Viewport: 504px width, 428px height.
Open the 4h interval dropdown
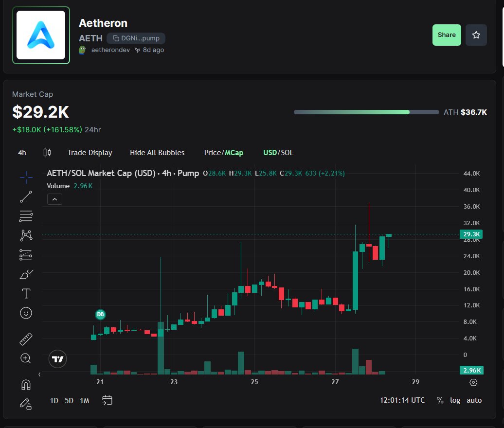tap(22, 153)
